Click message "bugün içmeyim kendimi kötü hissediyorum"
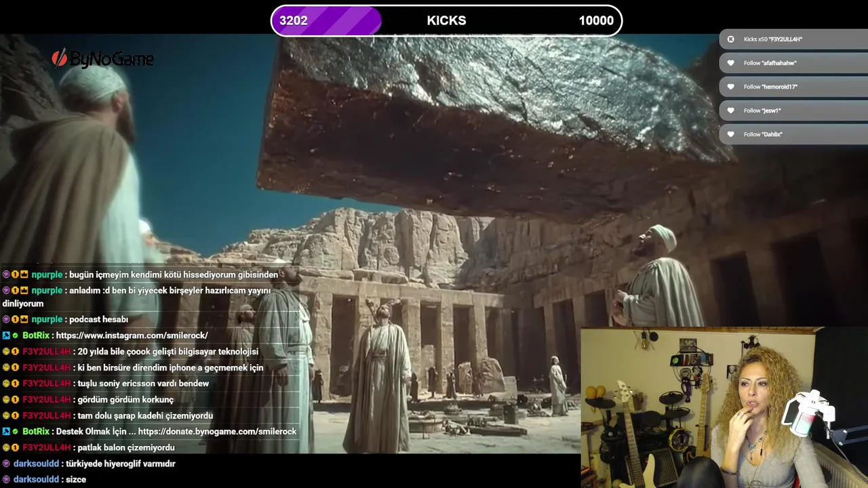This screenshot has width=868, height=488. [x=174, y=274]
